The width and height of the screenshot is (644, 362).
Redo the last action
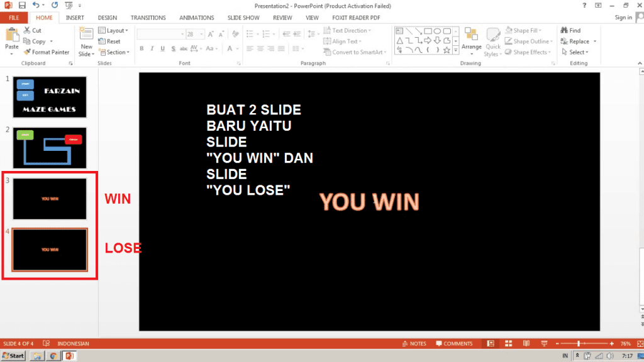click(55, 5)
